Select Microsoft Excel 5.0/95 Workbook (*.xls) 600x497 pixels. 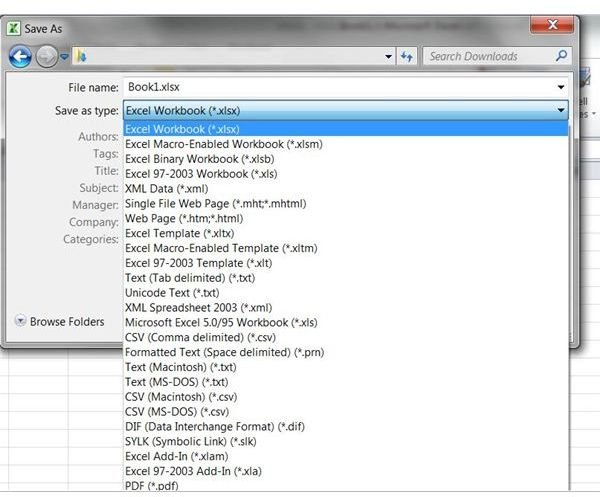pos(346,323)
